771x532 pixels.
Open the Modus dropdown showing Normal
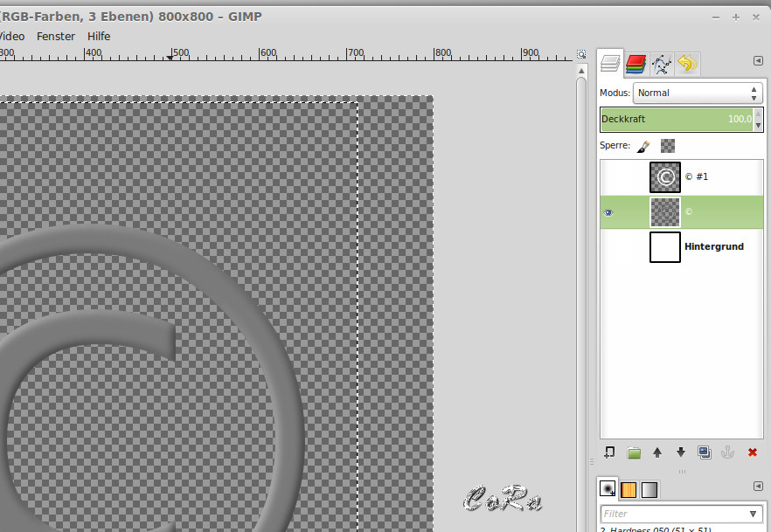(698, 93)
